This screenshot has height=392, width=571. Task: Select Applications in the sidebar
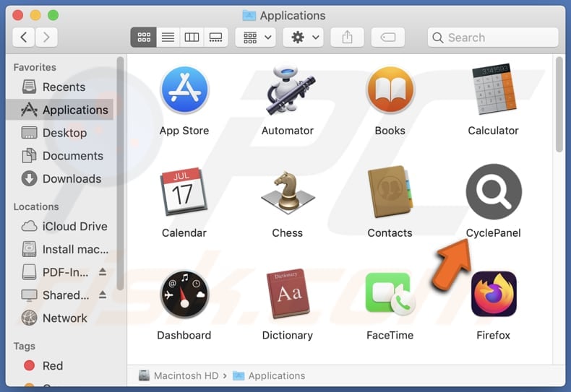click(x=61, y=110)
